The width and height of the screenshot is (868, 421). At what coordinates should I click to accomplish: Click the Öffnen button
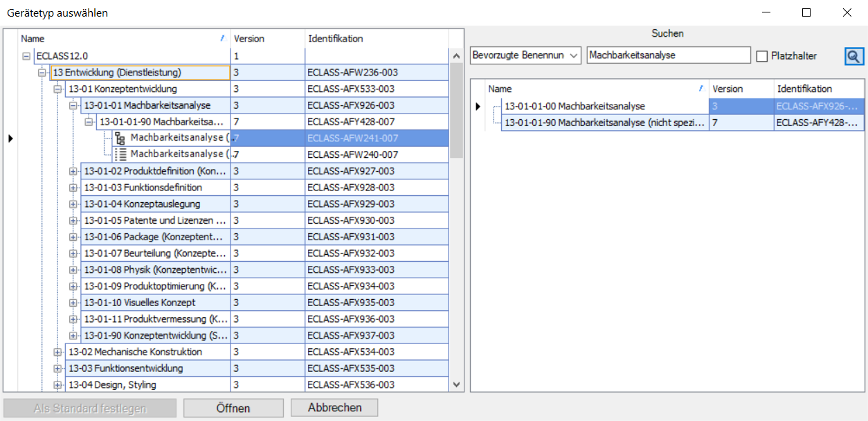click(x=233, y=408)
